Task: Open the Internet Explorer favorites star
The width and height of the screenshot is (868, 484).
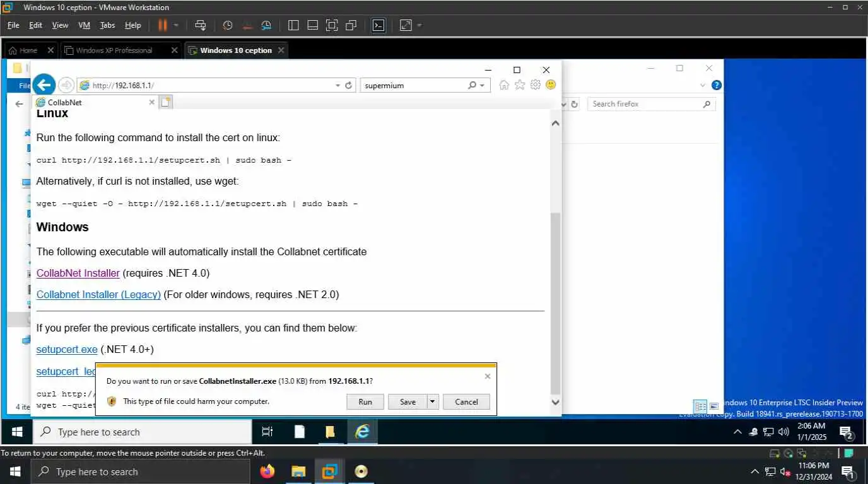Action: coord(520,85)
